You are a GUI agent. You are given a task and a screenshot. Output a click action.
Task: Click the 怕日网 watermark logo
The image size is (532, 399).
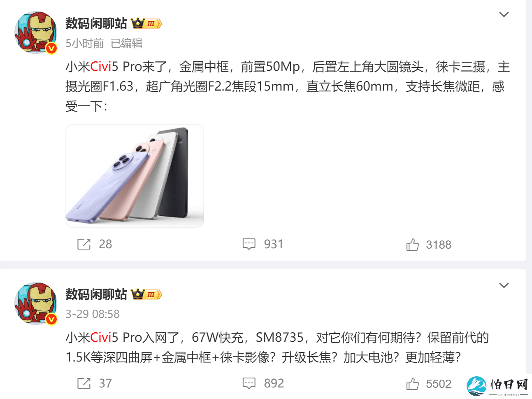click(497, 386)
